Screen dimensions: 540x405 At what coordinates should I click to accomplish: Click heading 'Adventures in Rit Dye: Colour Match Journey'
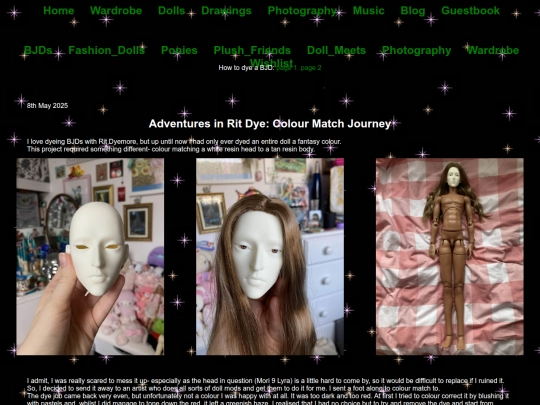[270, 124]
